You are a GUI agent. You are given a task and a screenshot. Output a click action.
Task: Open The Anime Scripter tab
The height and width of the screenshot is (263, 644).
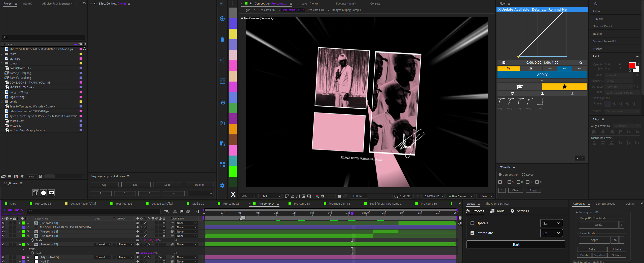(497, 204)
